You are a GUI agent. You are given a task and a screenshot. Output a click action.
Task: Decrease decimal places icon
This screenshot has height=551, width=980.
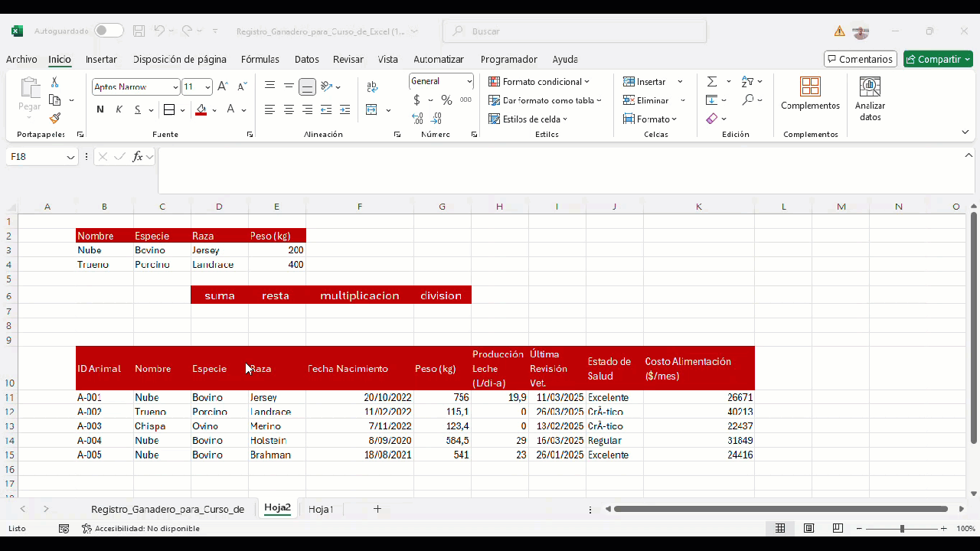[436, 119]
